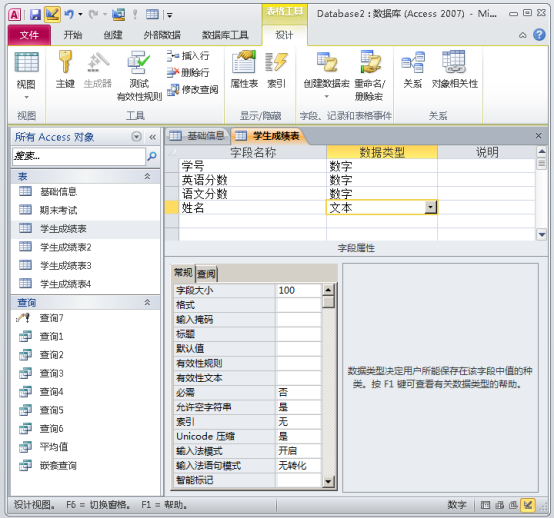Collapse the 表 (Tables) group
Image resolution: width=554 pixels, height=519 pixels.
147,176
